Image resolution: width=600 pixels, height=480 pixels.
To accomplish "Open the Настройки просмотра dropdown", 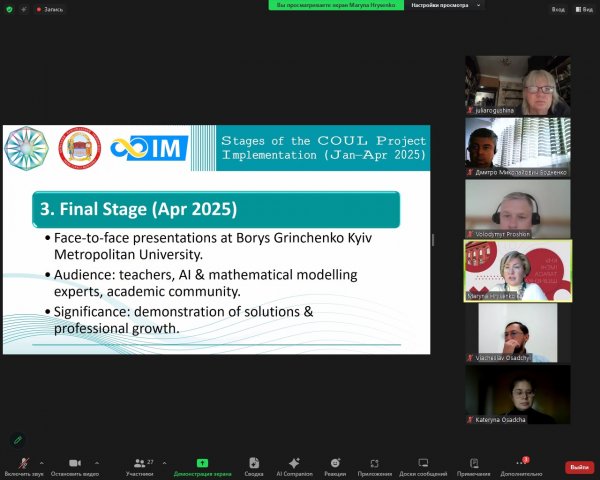I will pyautogui.click(x=445, y=5).
